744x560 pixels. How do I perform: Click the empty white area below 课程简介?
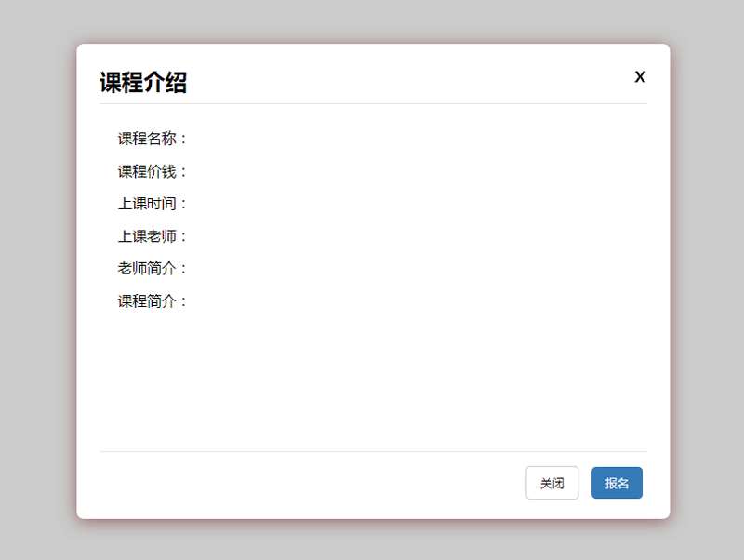pyautogui.click(x=372, y=381)
